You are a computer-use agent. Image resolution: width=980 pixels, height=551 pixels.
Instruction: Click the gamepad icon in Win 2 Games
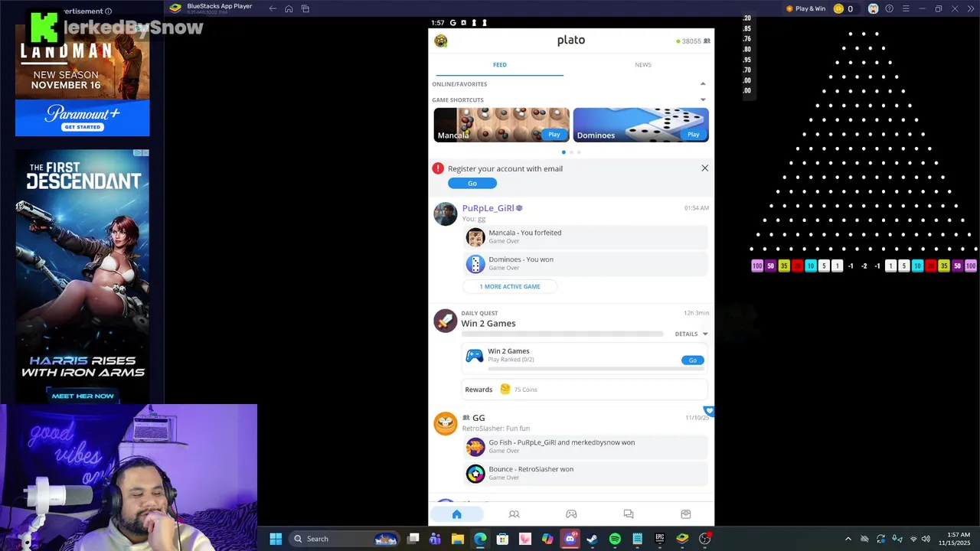click(475, 356)
